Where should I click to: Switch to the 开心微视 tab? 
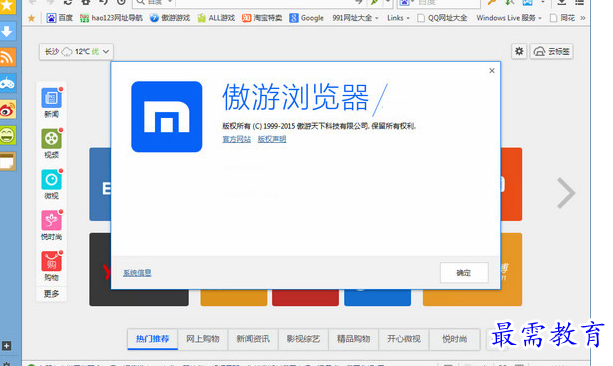[x=404, y=339]
